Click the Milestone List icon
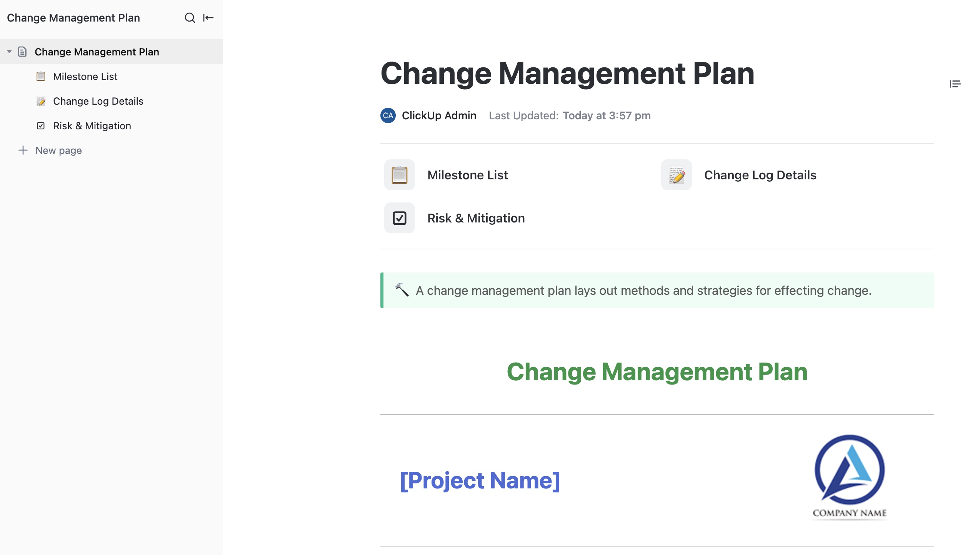Image resolution: width=980 pixels, height=555 pixels. pyautogui.click(x=399, y=175)
